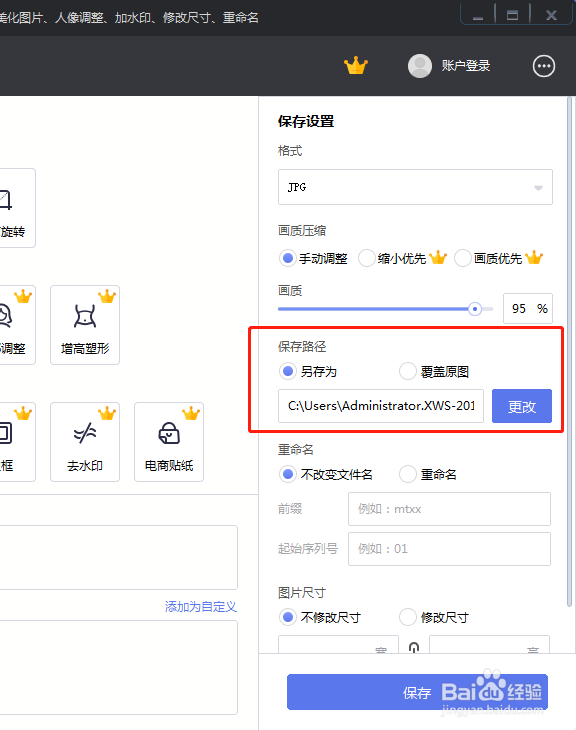Select 重命名 radio option
Image resolution: width=576 pixels, height=730 pixels.
tap(428, 474)
